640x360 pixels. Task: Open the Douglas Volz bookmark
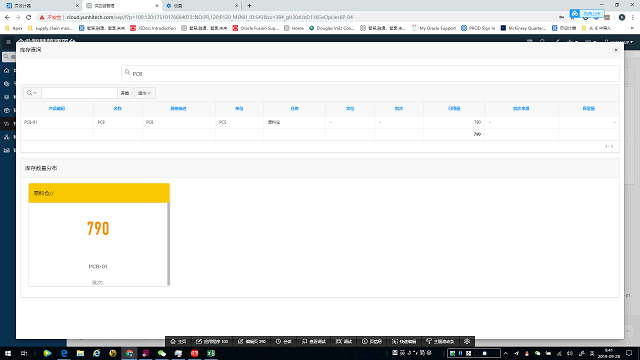click(332, 28)
